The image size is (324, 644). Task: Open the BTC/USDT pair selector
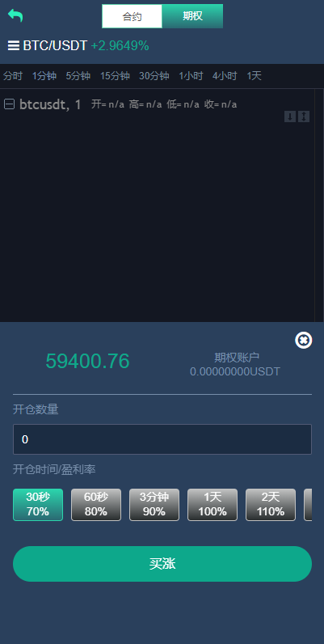tap(55, 45)
